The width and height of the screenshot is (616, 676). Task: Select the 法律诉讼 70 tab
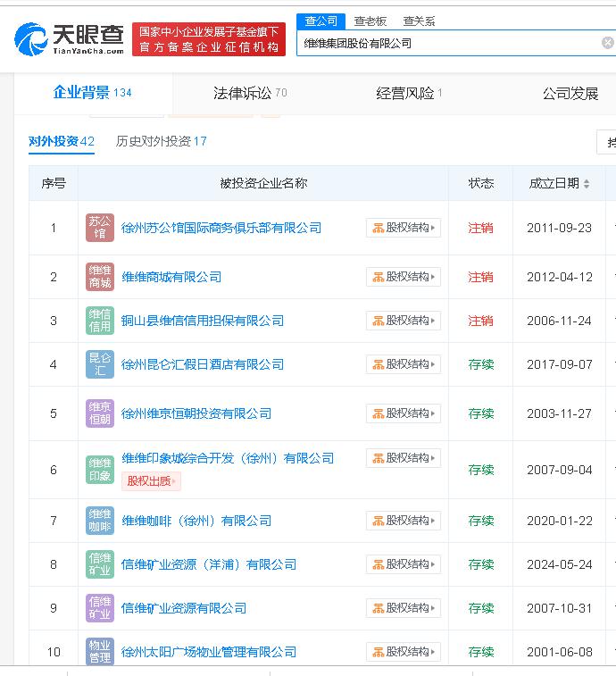click(x=250, y=93)
